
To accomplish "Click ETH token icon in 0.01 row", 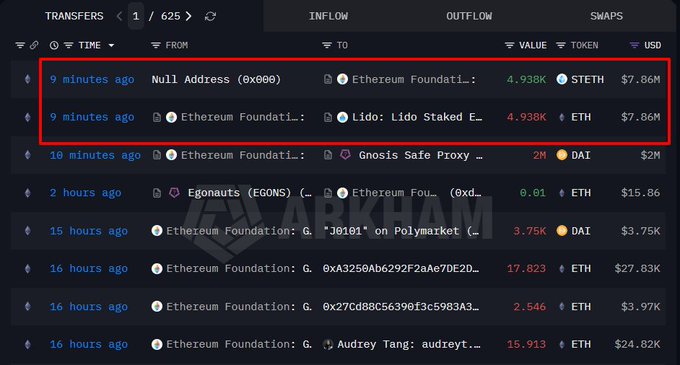I will point(562,193).
